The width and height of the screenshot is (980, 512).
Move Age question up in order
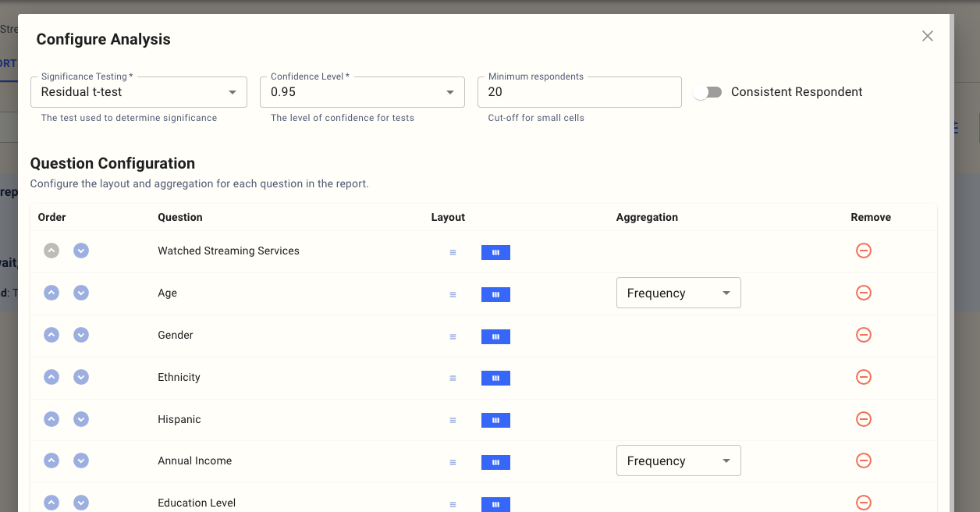(51, 293)
